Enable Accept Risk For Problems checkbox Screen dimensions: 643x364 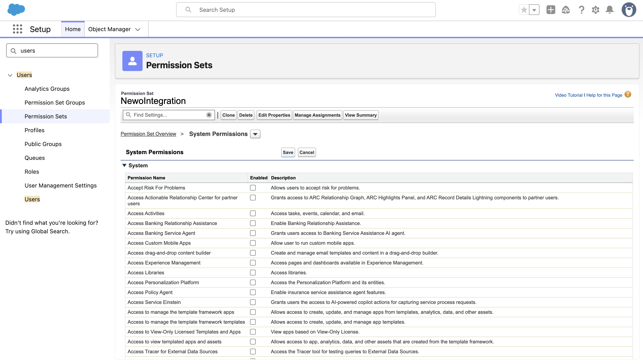(253, 188)
